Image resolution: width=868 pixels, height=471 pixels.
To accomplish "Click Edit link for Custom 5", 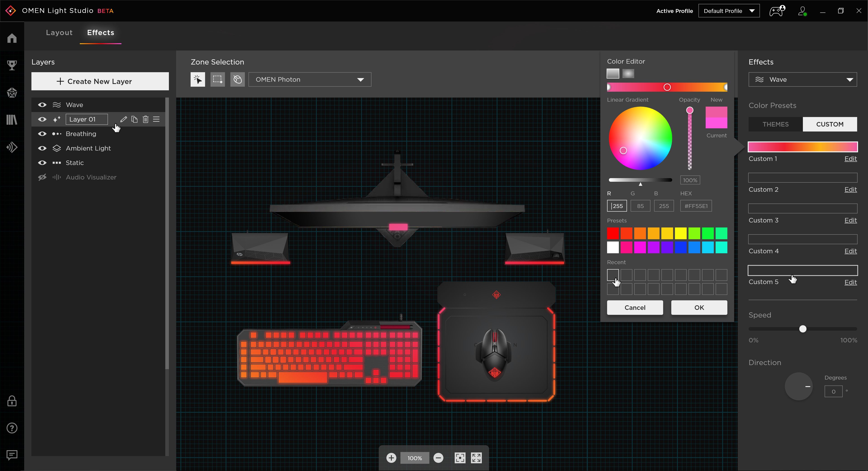I will [851, 282].
